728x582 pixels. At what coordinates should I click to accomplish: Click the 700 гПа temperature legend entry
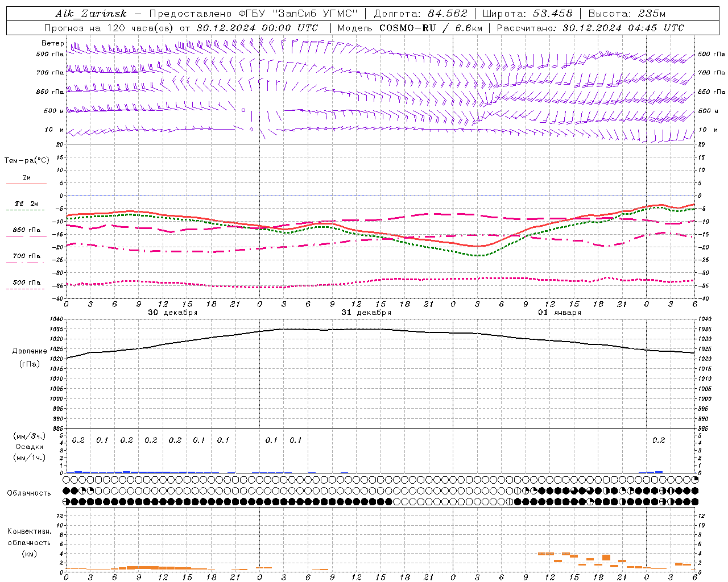click(x=26, y=256)
